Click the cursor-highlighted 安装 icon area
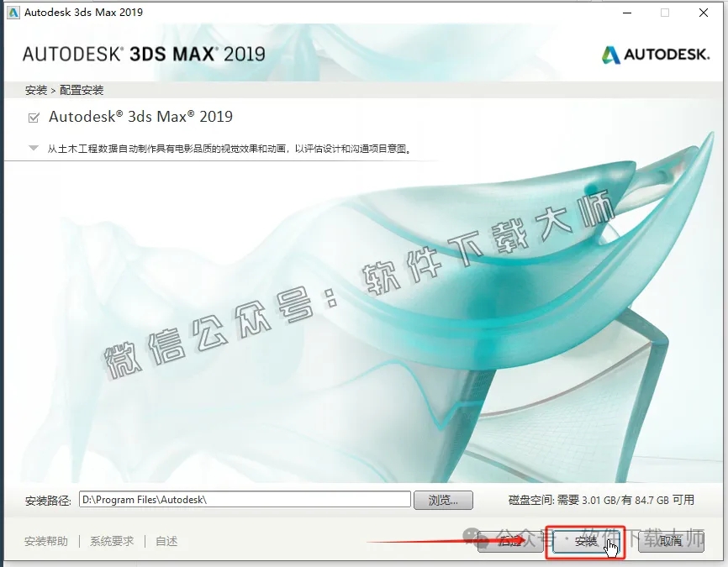The height and width of the screenshot is (567, 728). [586, 543]
